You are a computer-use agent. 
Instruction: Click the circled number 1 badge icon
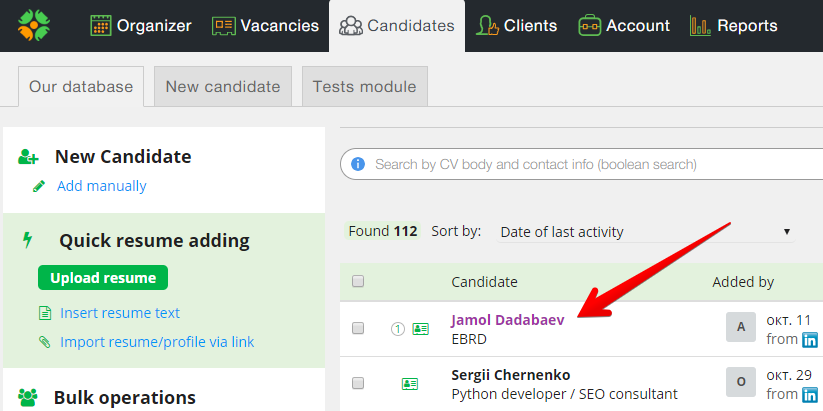398,329
